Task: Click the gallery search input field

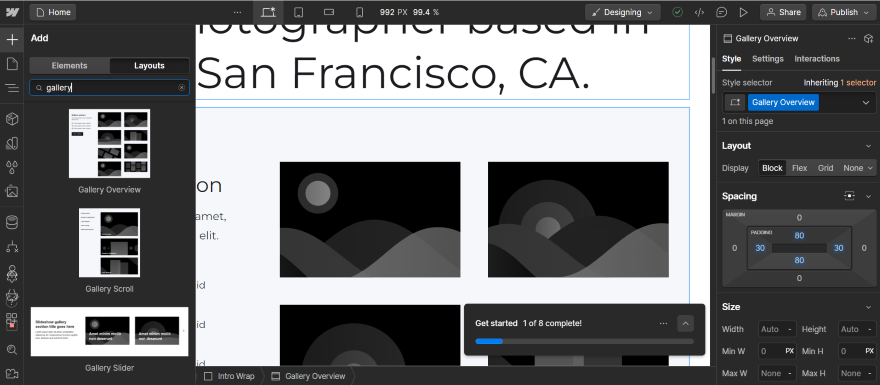Action: 109,88
